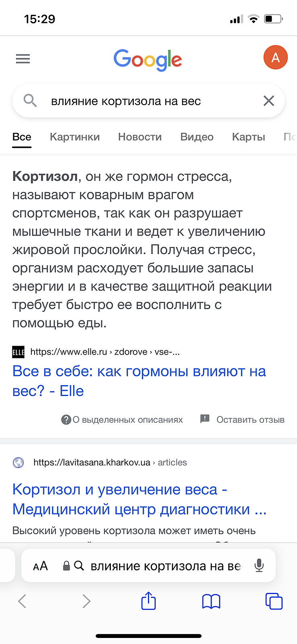297x644 pixels.
Task: Open Safari bookmarks
Action: [x=211, y=601]
